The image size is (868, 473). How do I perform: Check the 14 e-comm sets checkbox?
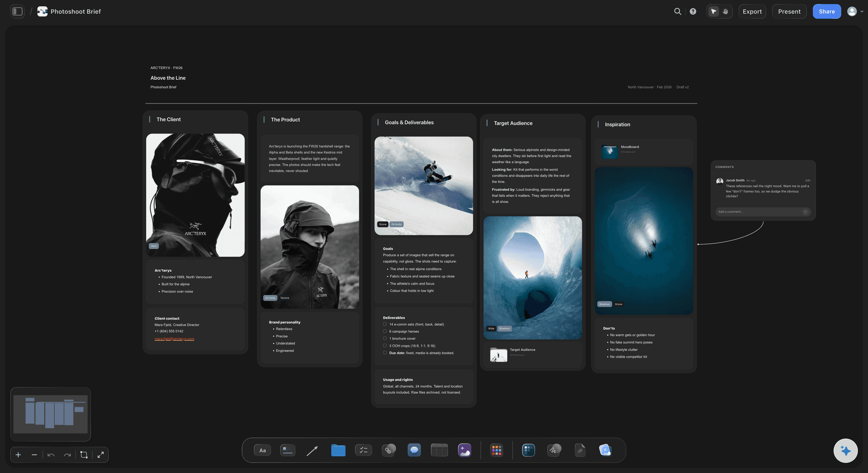coord(385,324)
